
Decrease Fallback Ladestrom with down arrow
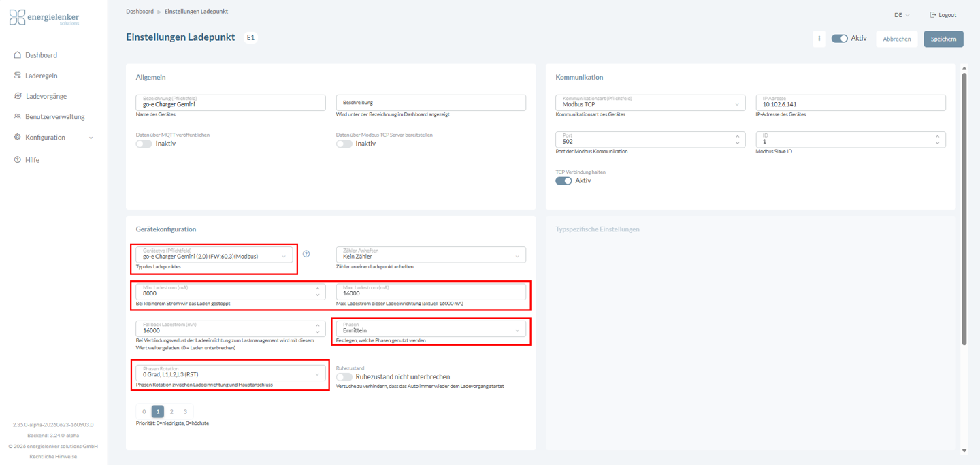click(x=318, y=332)
